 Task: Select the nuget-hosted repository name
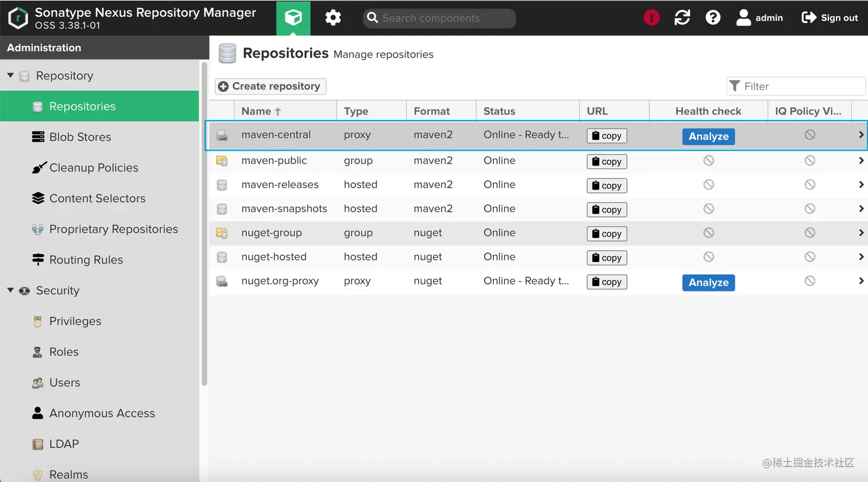[x=274, y=257]
